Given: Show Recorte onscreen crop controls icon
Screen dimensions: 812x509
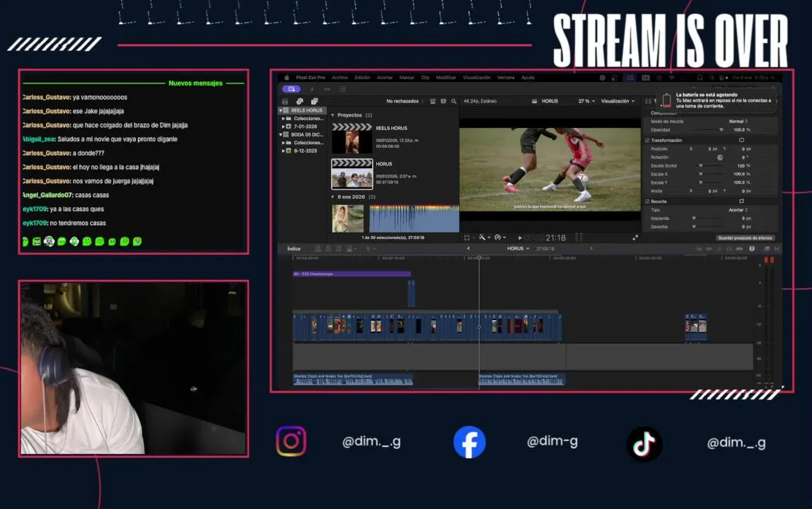Looking at the screenshot, I should [741, 201].
